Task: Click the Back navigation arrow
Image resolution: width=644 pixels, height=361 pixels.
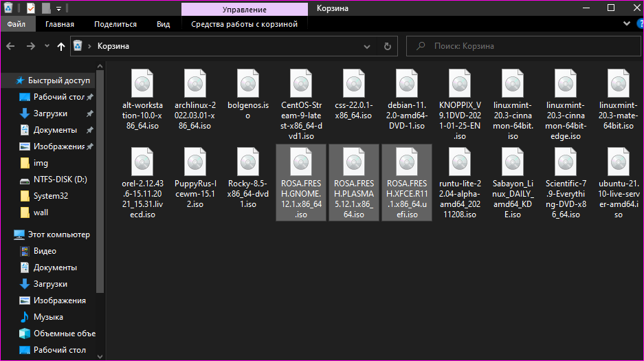Action: [11, 46]
